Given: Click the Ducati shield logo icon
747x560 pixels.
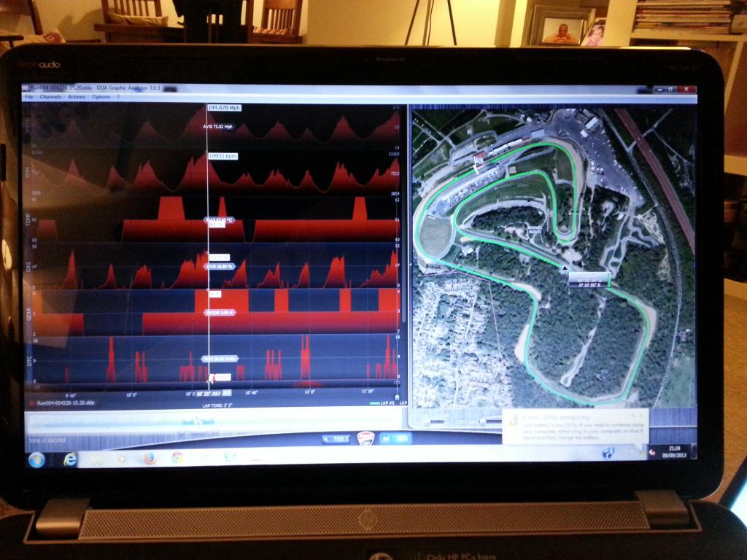Looking at the screenshot, I should coord(366,437).
